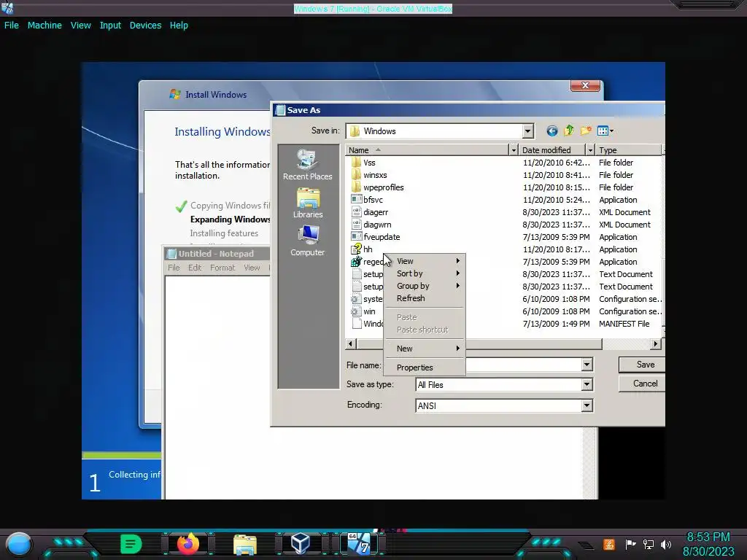
Task: Open the VirtualBox File menu
Action: 12,26
